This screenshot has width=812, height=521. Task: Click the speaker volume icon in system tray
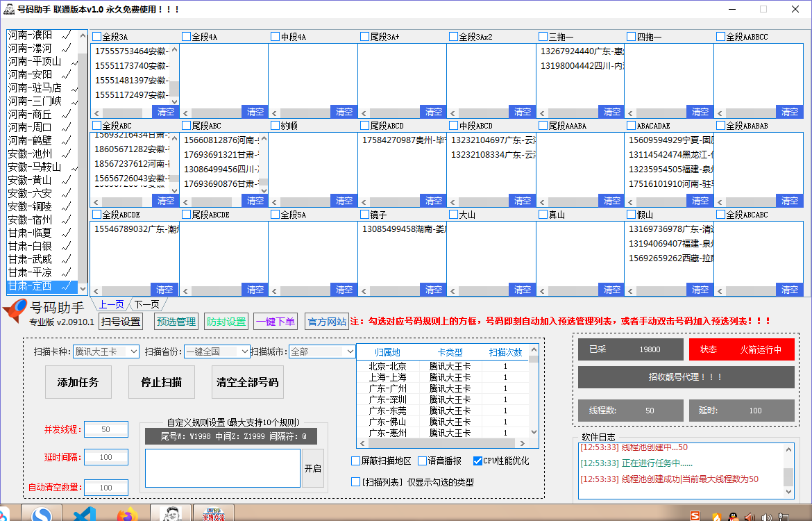tap(767, 517)
